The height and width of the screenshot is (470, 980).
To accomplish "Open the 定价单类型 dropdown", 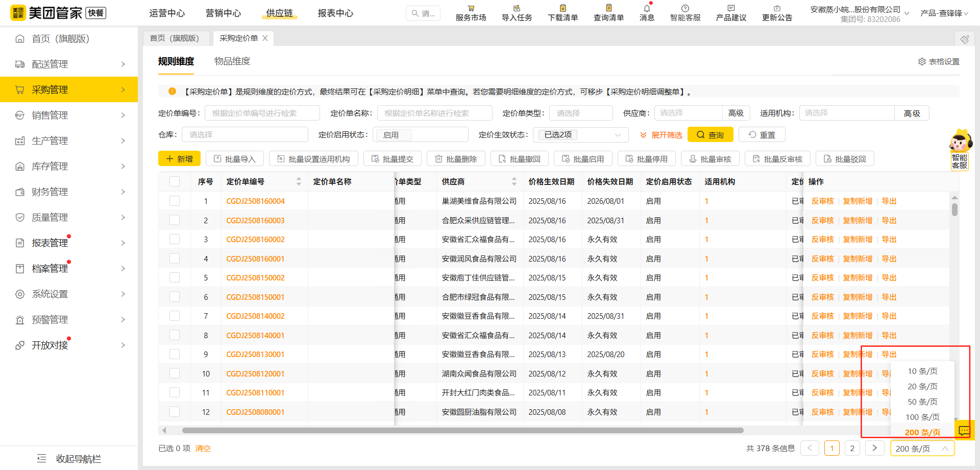I will [580, 113].
